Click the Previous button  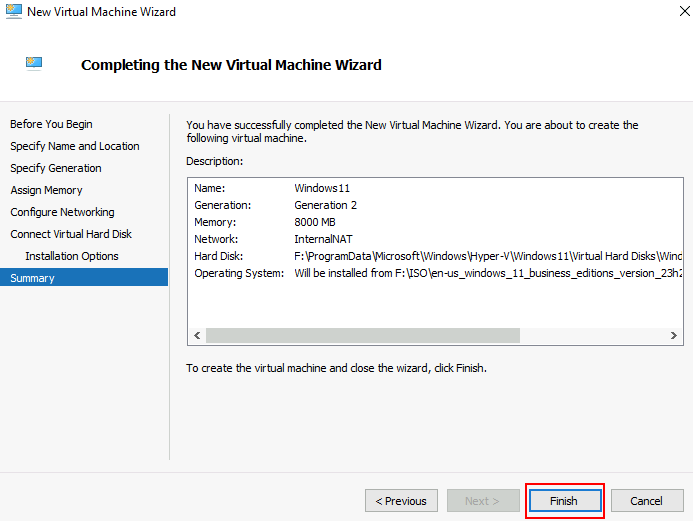[x=401, y=501]
